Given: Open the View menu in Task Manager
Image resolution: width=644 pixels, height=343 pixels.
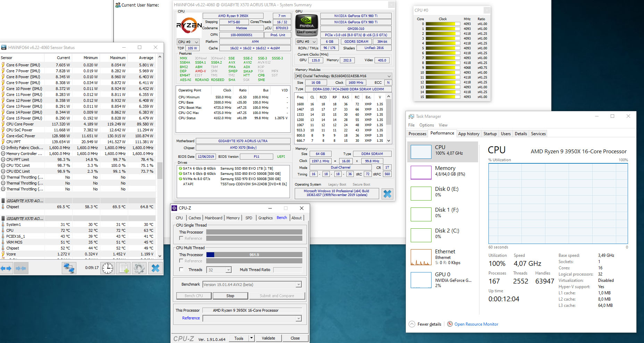Looking at the screenshot, I should [x=443, y=125].
